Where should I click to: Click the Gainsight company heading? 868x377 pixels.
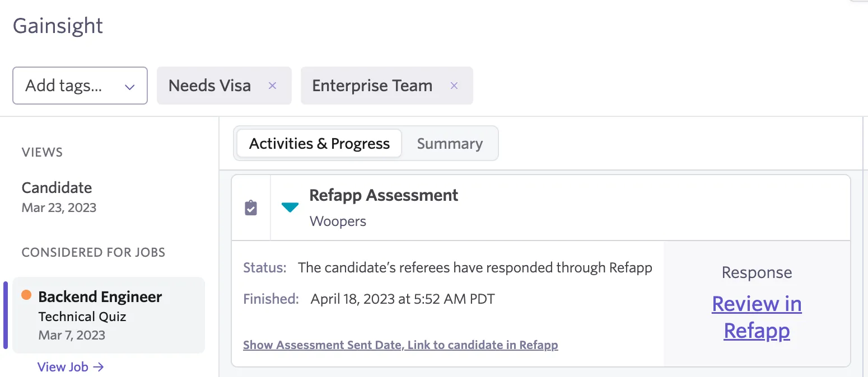(x=58, y=26)
